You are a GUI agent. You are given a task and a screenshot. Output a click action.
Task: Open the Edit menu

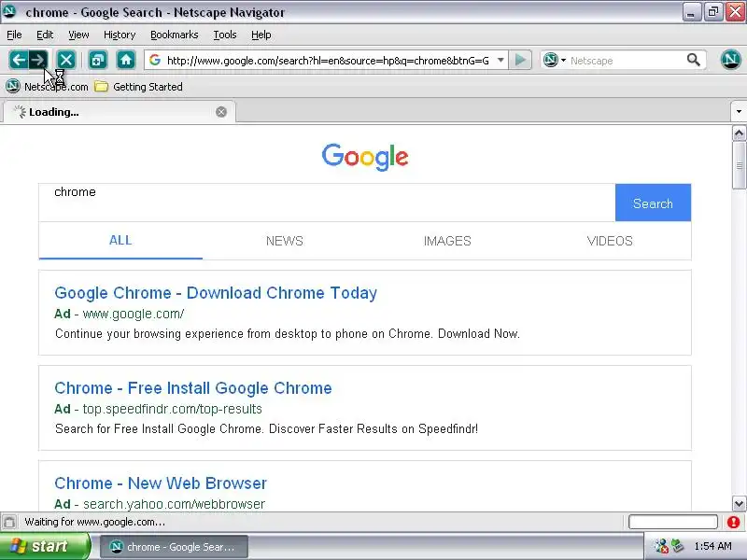click(45, 35)
